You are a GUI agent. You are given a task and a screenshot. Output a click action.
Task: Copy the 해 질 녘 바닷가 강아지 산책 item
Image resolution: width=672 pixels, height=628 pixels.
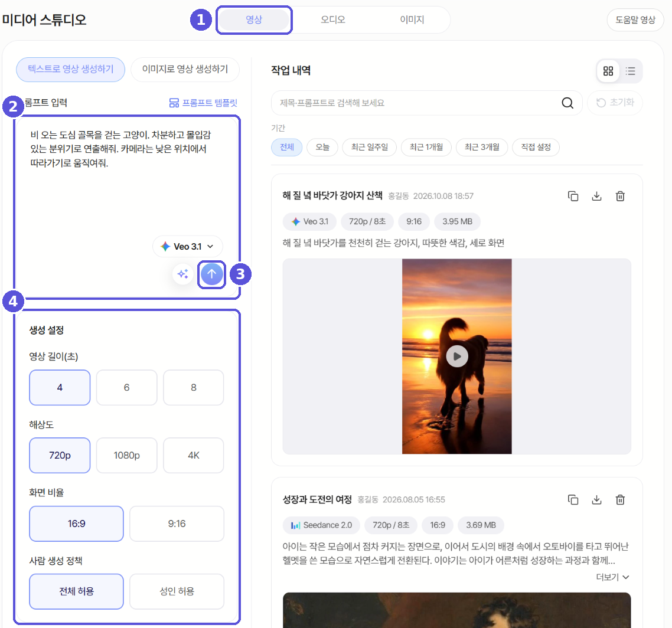pyautogui.click(x=573, y=196)
